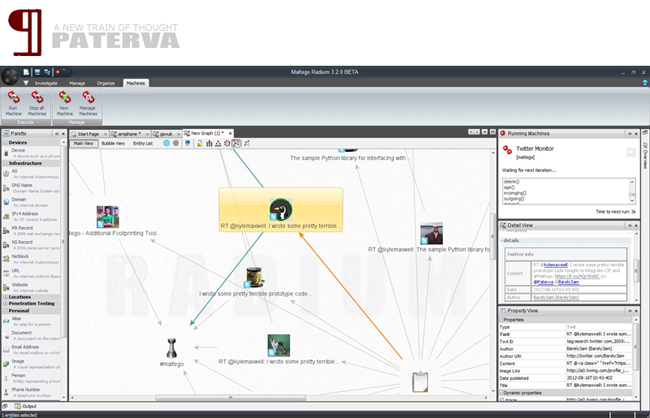Collapse the Devices palette category
Screen dimensions: 650x418
pos(6,142)
